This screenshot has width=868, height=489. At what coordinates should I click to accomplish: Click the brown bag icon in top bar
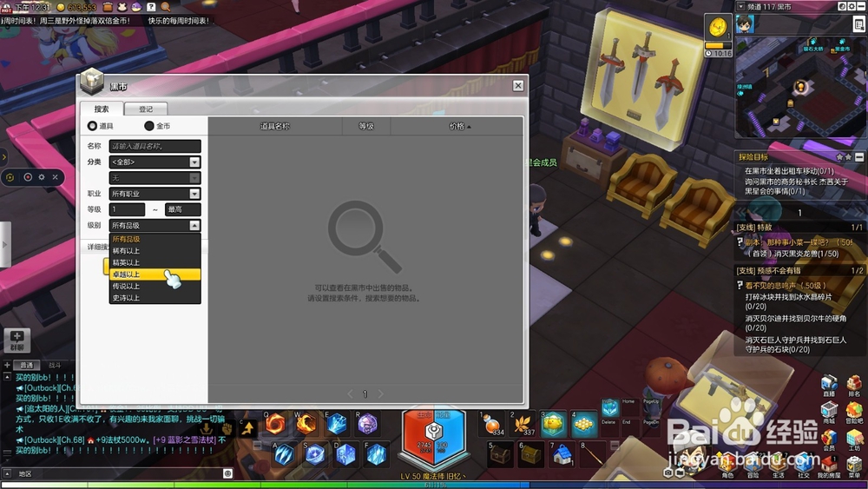click(108, 7)
